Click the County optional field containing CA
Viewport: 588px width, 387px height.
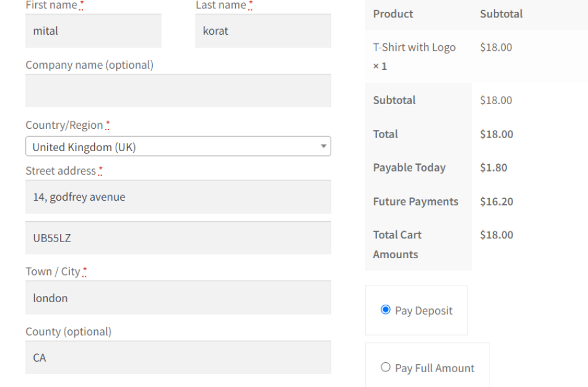(x=178, y=357)
